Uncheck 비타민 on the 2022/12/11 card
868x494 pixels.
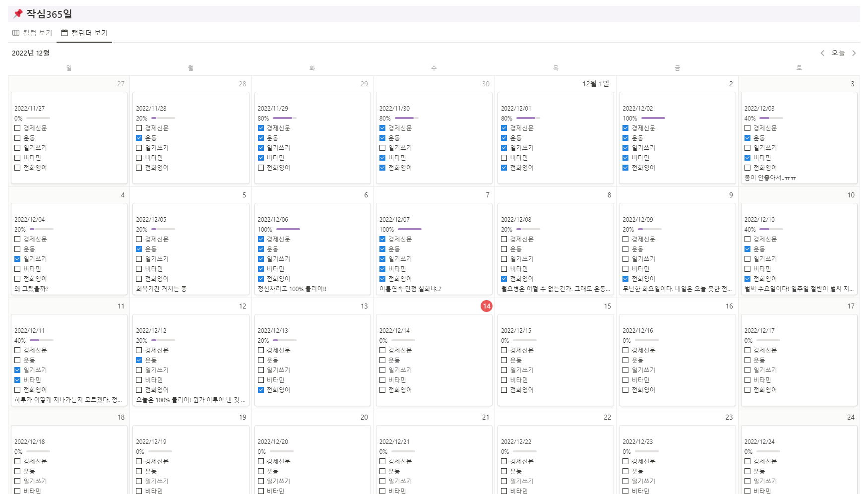tap(17, 380)
